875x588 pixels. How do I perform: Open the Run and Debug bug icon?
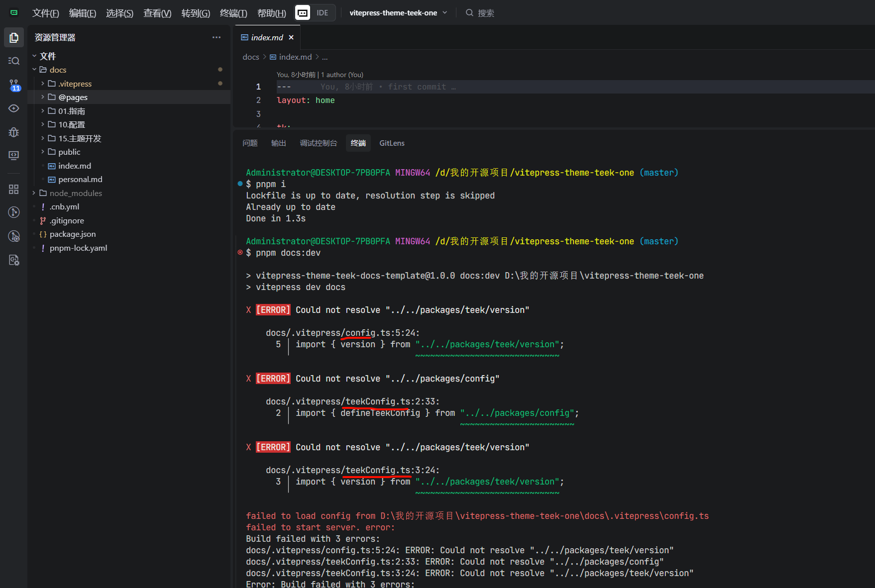click(14, 132)
